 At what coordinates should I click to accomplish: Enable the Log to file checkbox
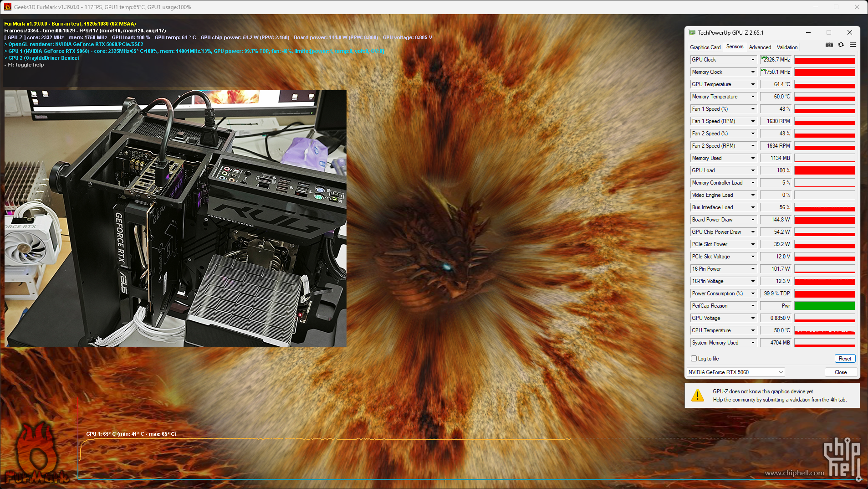[x=694, y=359]
